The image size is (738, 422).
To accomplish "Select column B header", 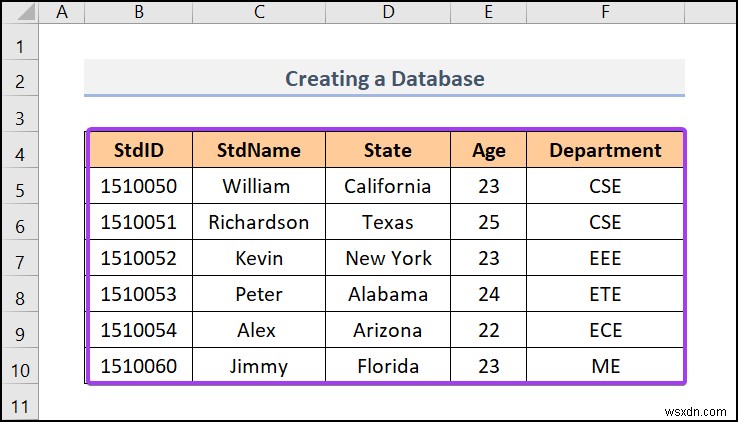I will (x=138, y=12).
